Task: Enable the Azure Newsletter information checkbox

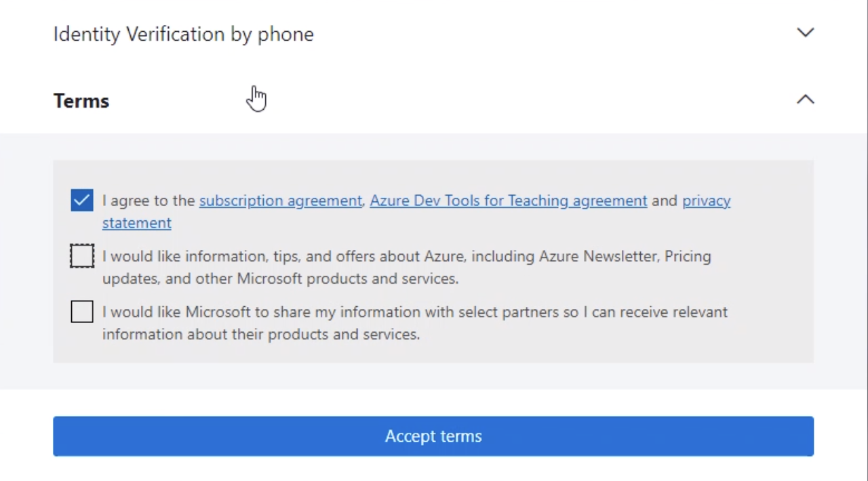Action: pos(82,256)
